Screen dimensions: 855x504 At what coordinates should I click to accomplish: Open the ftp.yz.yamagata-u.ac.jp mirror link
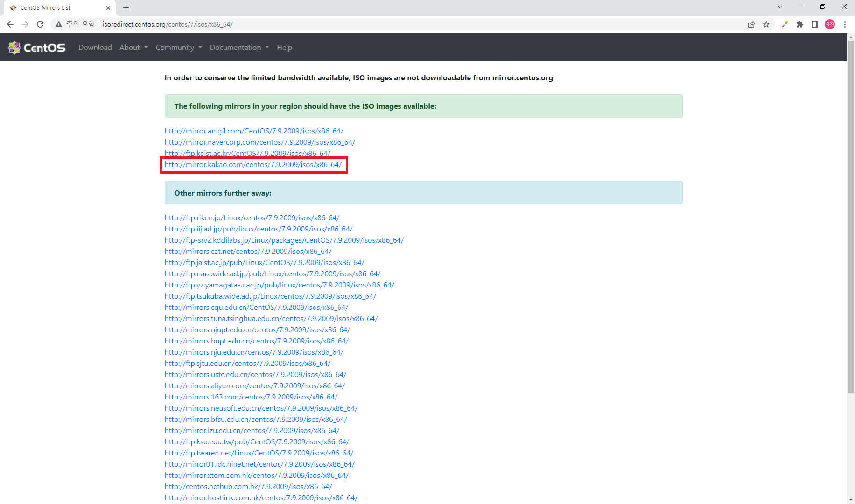pos(280,285)
